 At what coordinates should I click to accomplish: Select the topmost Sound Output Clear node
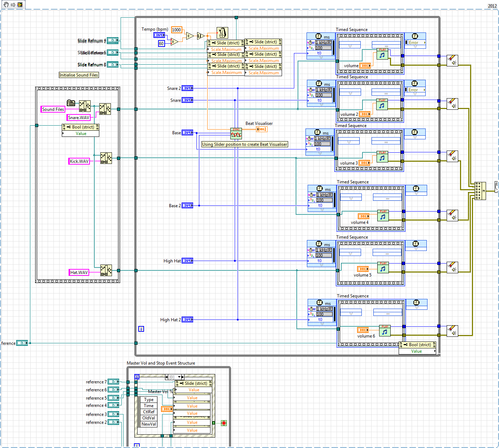[452, 61]
